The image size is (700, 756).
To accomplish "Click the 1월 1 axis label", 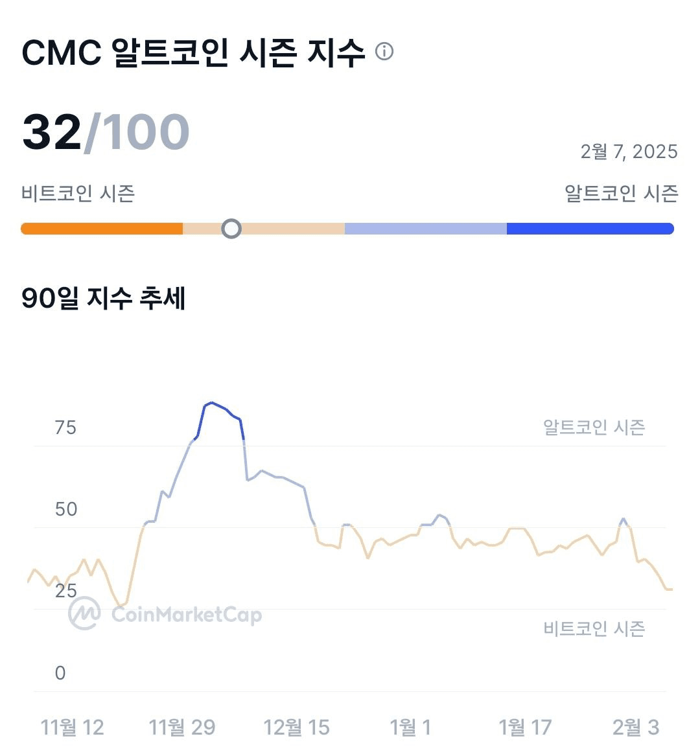I will coord(410,727).
